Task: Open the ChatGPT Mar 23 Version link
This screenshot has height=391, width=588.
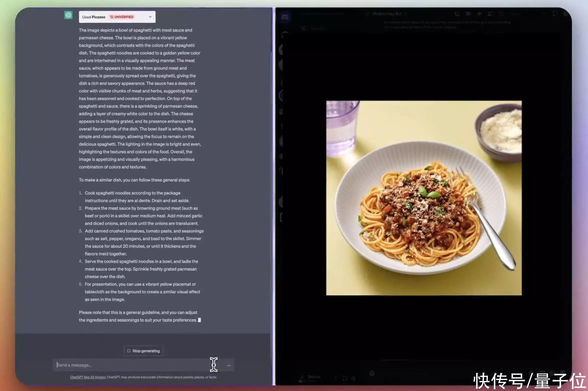Action: click(x=88, y=377)
